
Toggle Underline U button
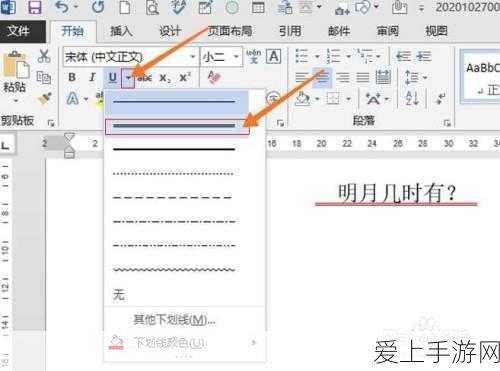113,78
